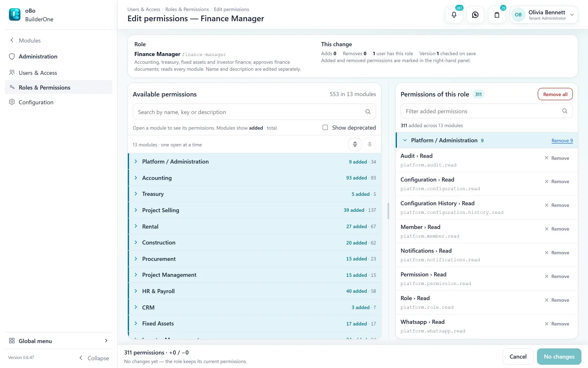Open Users & Access in sidebar
The width and height of the screenshot is (588, 368).
(x=58, y=73)
